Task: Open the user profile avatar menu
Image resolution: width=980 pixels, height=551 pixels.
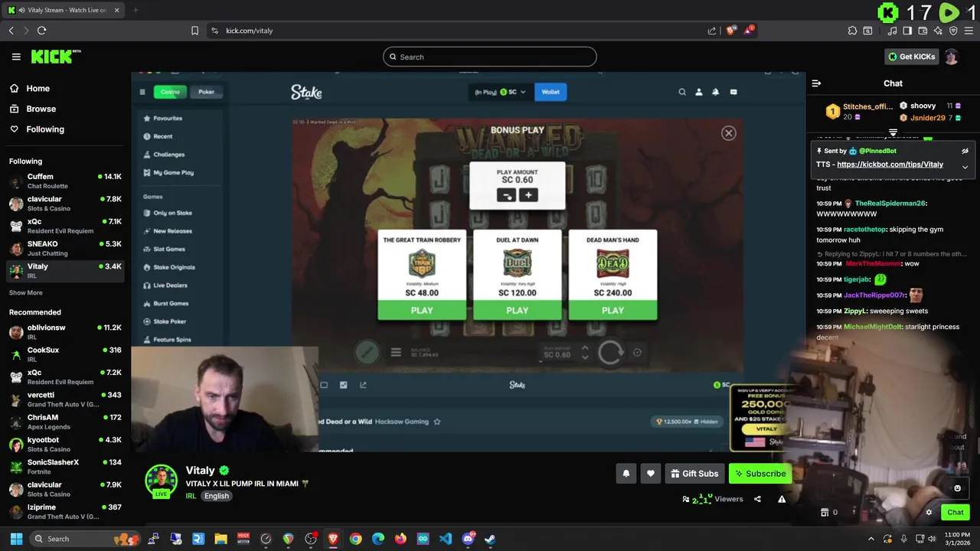Action: [x=951, y=57]
